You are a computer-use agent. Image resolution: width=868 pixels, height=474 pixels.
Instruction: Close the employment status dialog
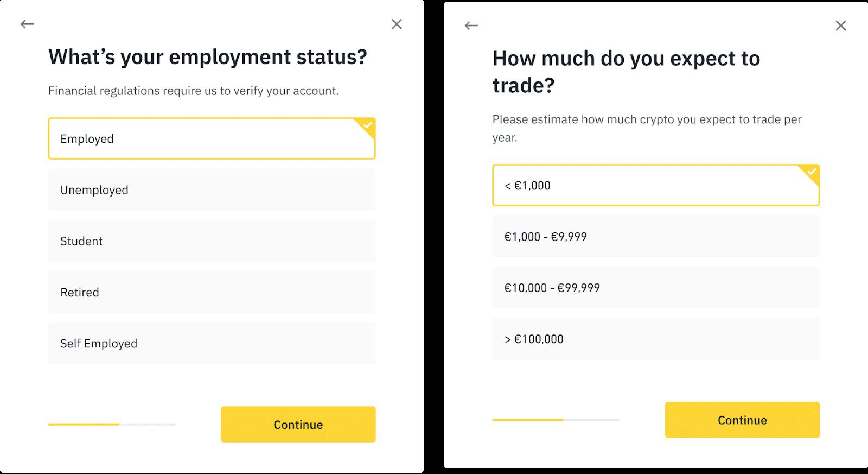397,24
